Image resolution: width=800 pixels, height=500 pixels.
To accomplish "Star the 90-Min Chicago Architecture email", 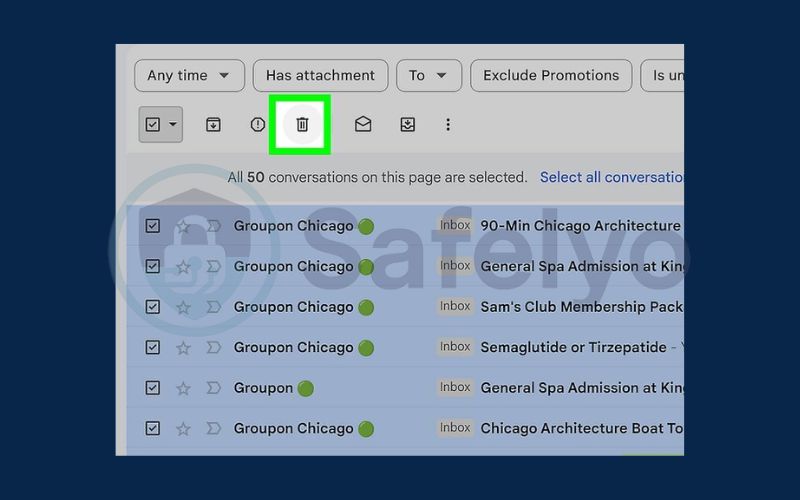I will pyautogui.click(x=183, y=227).
